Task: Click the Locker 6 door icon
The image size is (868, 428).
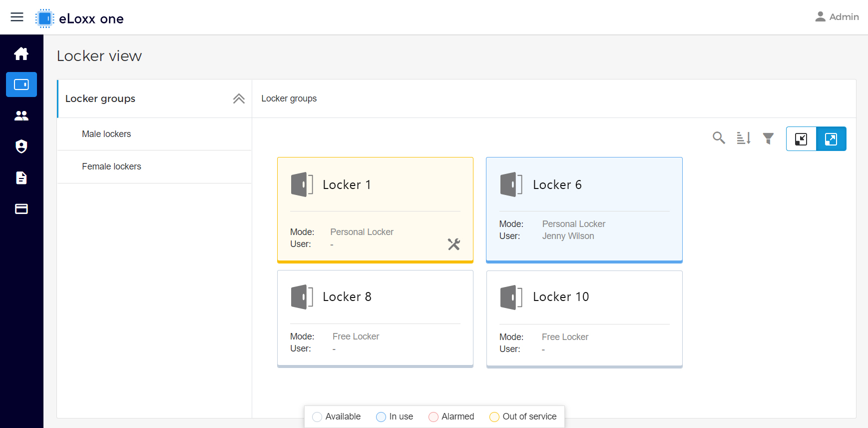Action: (511, 184)
